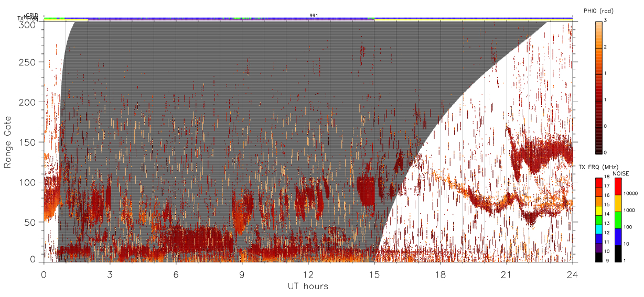Click the red 17–18 MHz TX FRQ swatch
Screen dimensions: 644x297
pos(598,183)
